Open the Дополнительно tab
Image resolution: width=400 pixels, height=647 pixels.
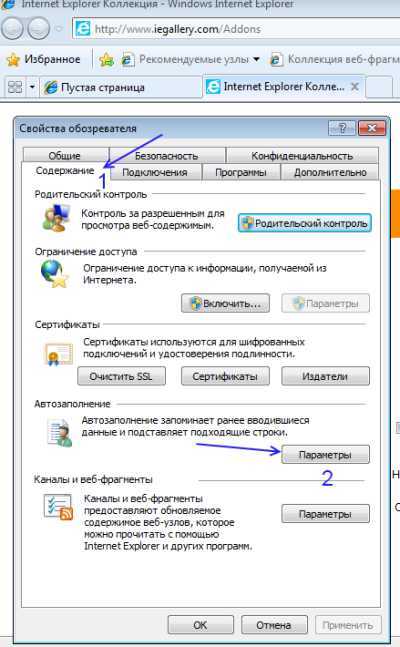(x=330, y=172)
